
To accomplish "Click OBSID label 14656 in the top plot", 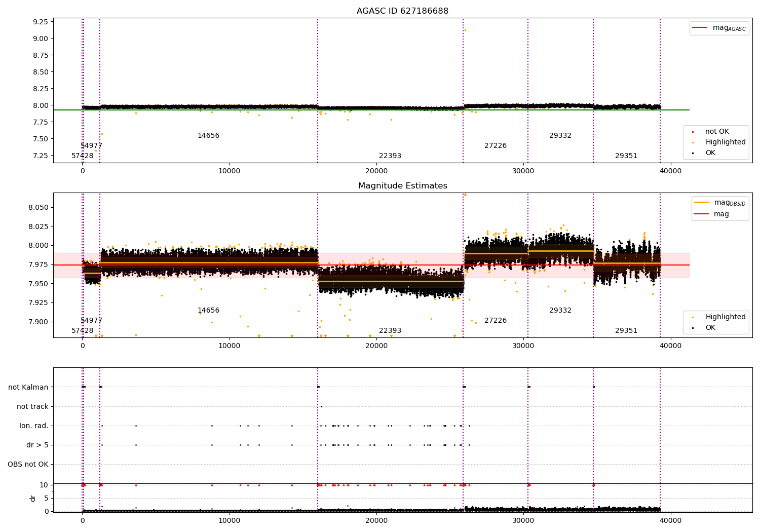I will click(208, 136).
